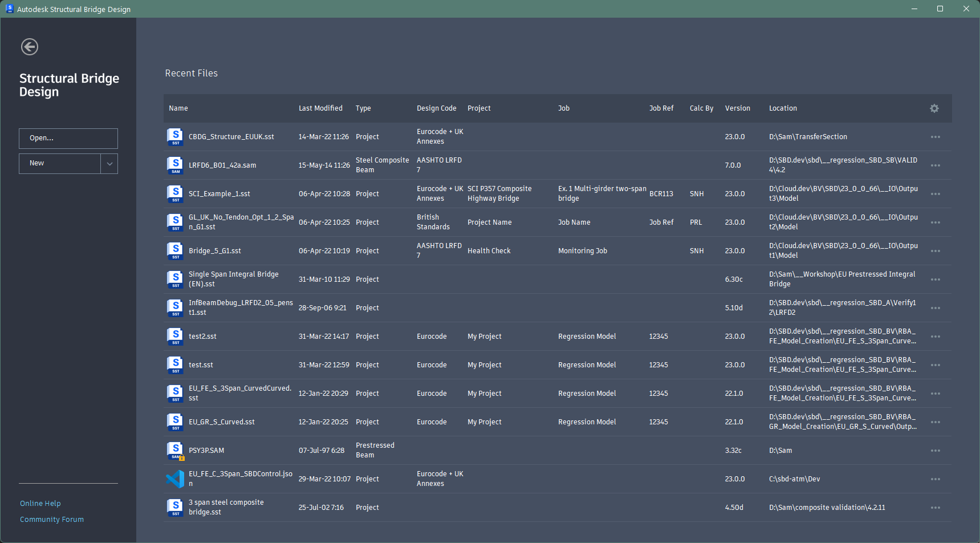Select the Health Check project cell
The width and height of the screenshot is (980, 543).
[489, 251]
